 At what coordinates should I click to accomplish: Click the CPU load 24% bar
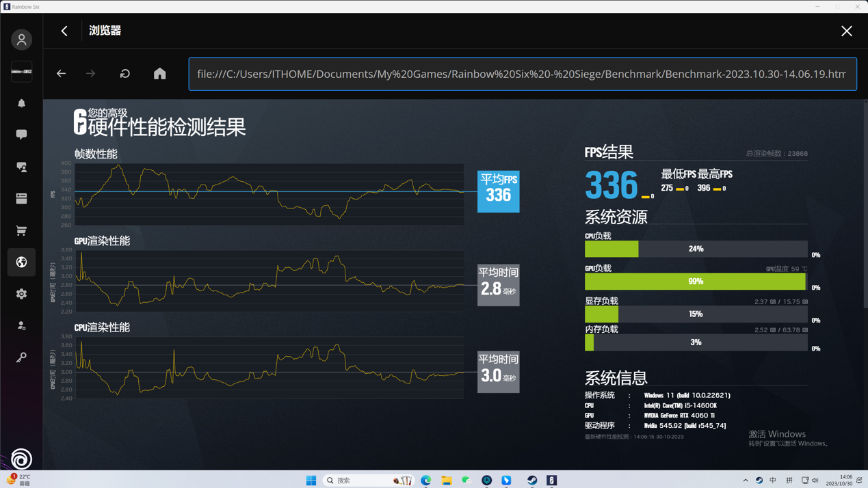(696, 249)
